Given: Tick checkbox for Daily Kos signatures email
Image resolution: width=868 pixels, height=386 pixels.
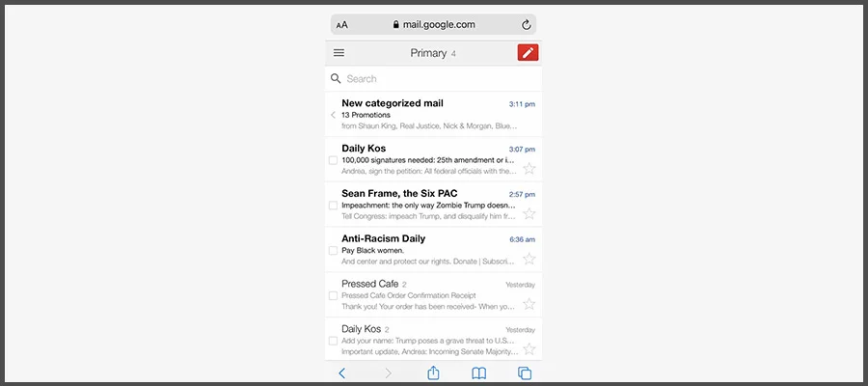Looking at the screenshot, I should pos(333,160).
